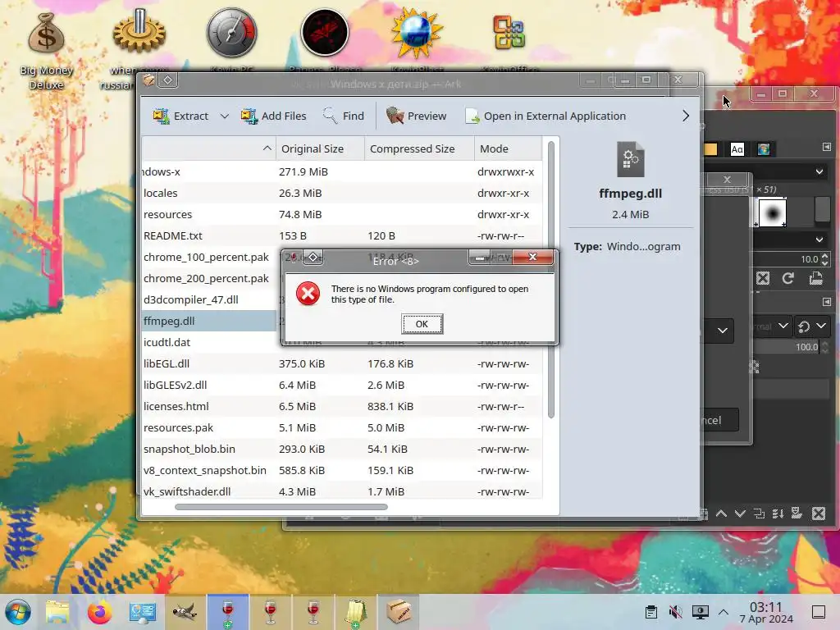The width and height of the screenshot is (840, 630).
Task: Sort by the Original Size column
Action: [320, 148]
